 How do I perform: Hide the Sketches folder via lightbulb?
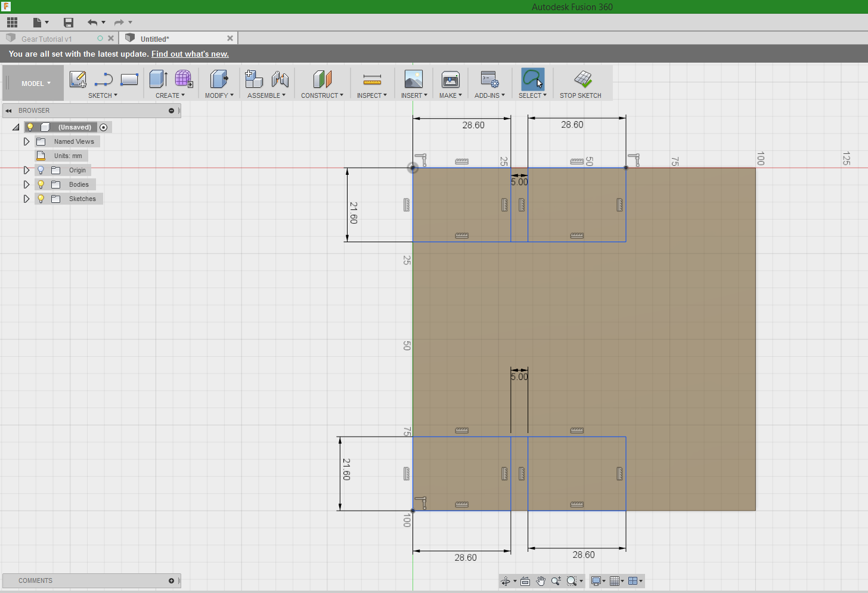click(x=41, y=199)
